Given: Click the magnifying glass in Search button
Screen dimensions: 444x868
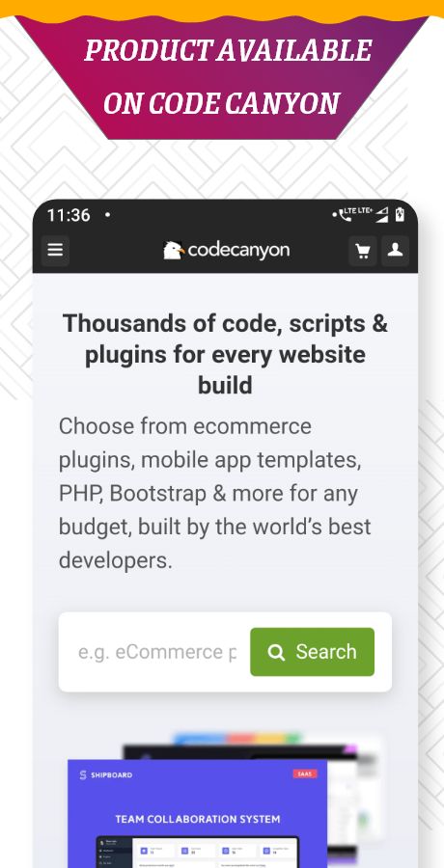Looking at the screenshot, I should pyautogui.click(x=276, y=653).
